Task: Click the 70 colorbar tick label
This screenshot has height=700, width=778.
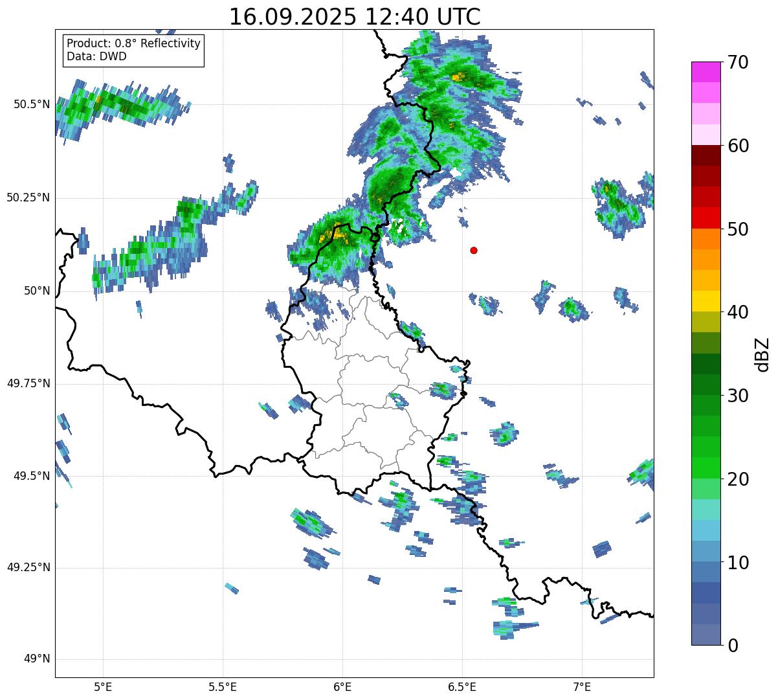Action: (739, 62)
